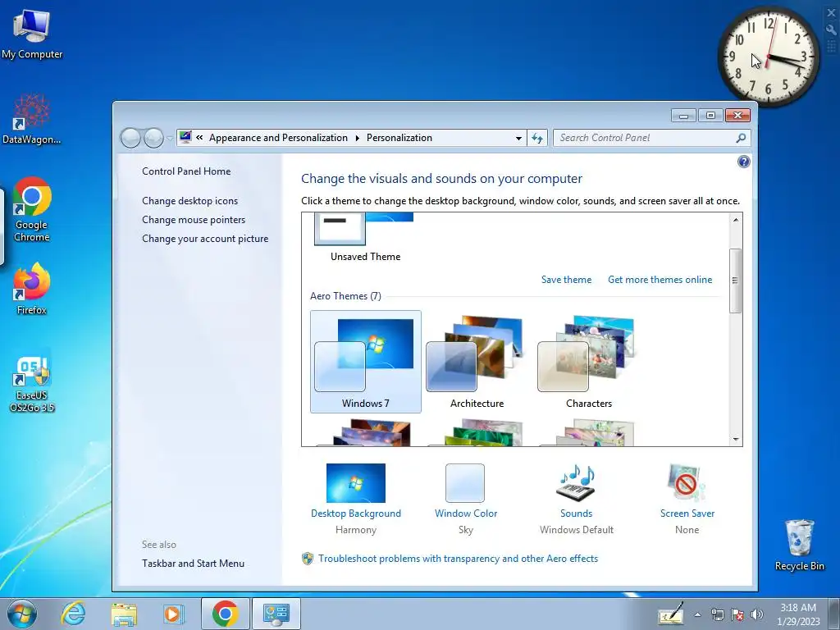Open Windows Explorer from the taskbar

(x=124, y=614)
